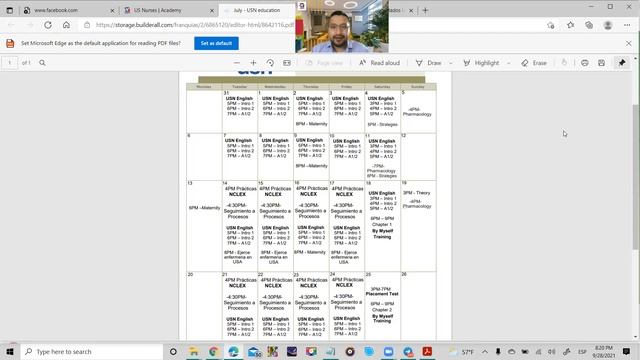This screenshot has width=640, height=360.
Task: Click Set as default button
Action: pyautogui.click(x=216, y=43)
